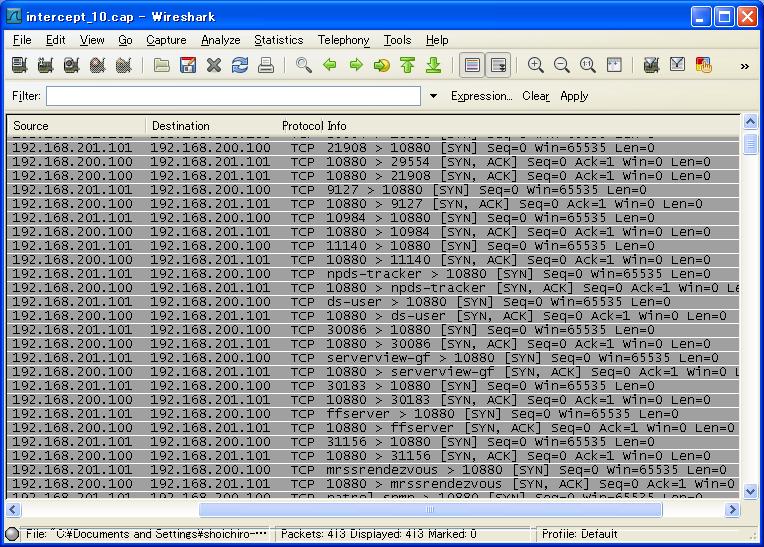The width and height of the screenshot is (764, 547).
Task: Zoom out toolbar icon
Action: tap(562, 65)
